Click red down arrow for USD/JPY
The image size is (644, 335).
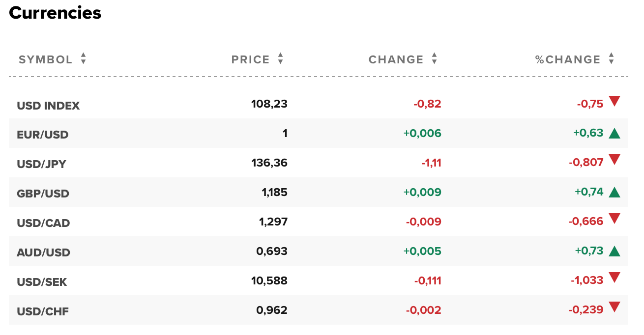(615, 160)
